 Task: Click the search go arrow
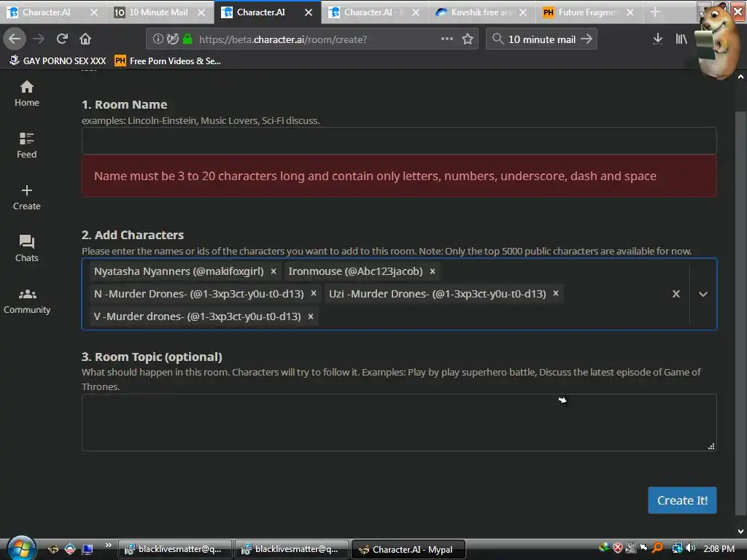pyautogui.click(x=587, y=39)
